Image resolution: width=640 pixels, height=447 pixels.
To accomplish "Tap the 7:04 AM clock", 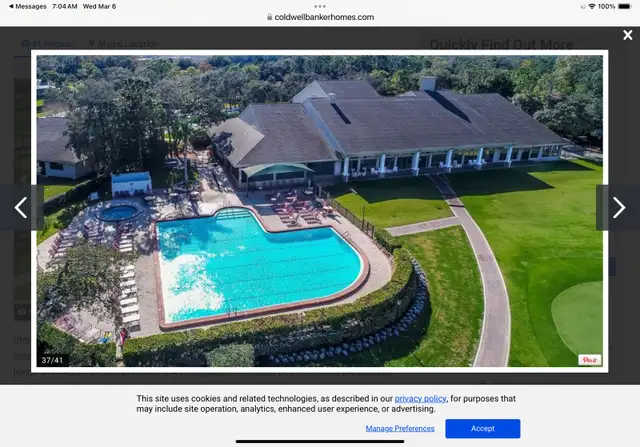I will pyautogui.click(x=64, y=7).
